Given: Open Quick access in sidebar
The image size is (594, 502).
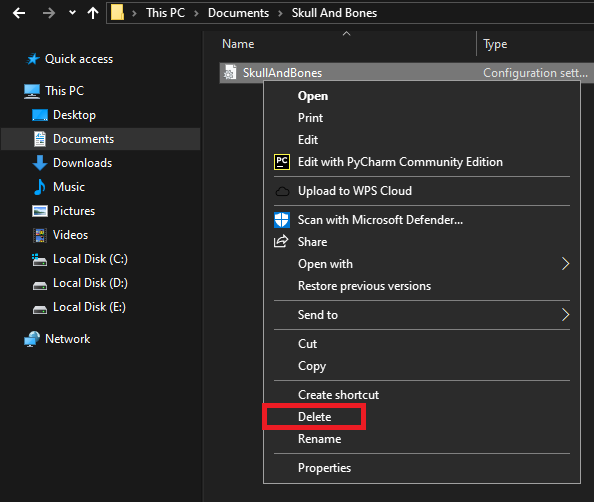Looking at the screenshot, I should pos(79,59).
